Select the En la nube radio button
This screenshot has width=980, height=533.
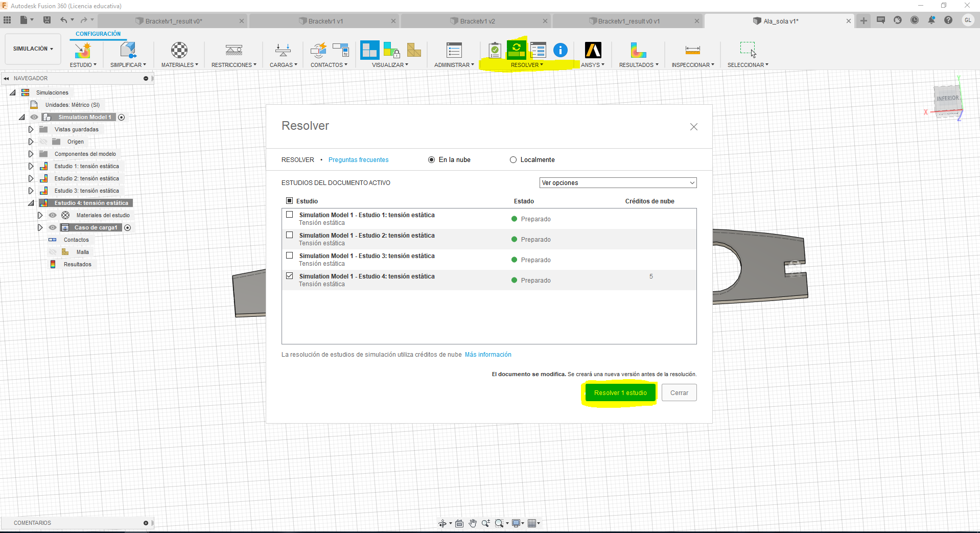coord(431,160)
